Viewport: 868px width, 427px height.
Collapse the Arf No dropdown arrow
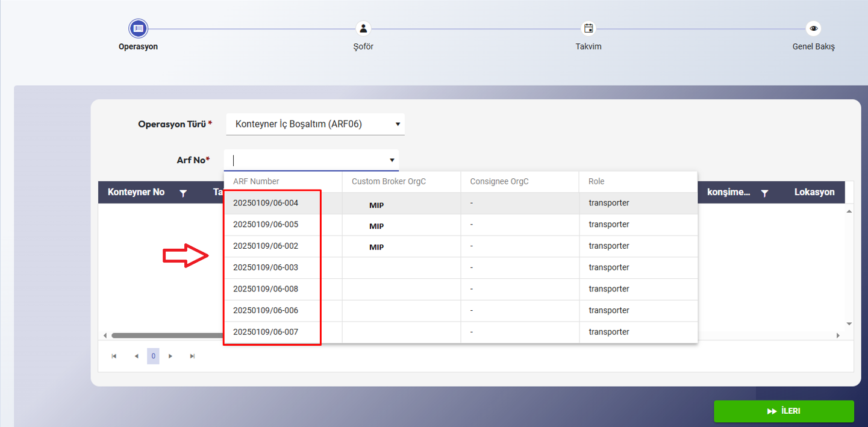(392, 160)
